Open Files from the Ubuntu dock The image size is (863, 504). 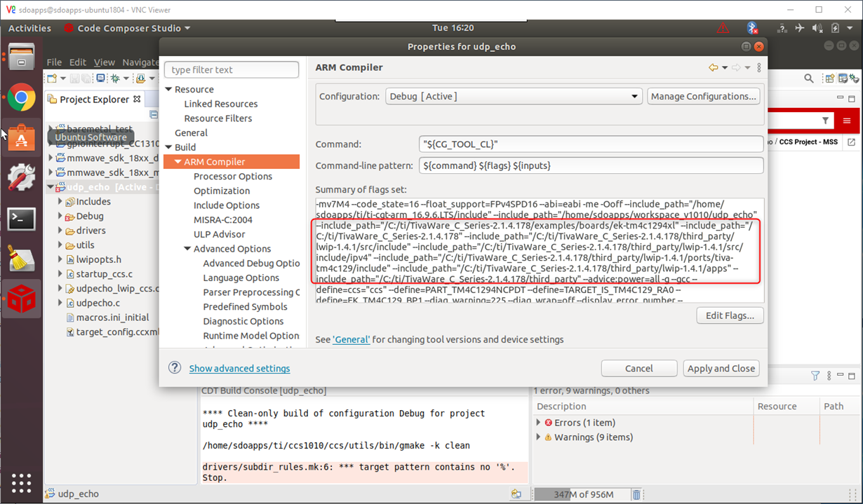[21, 57]
